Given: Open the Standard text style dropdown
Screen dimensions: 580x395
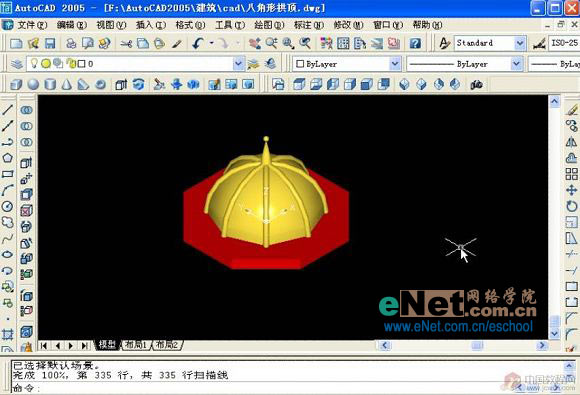Looking at the screenshot, I should (520, 43).
